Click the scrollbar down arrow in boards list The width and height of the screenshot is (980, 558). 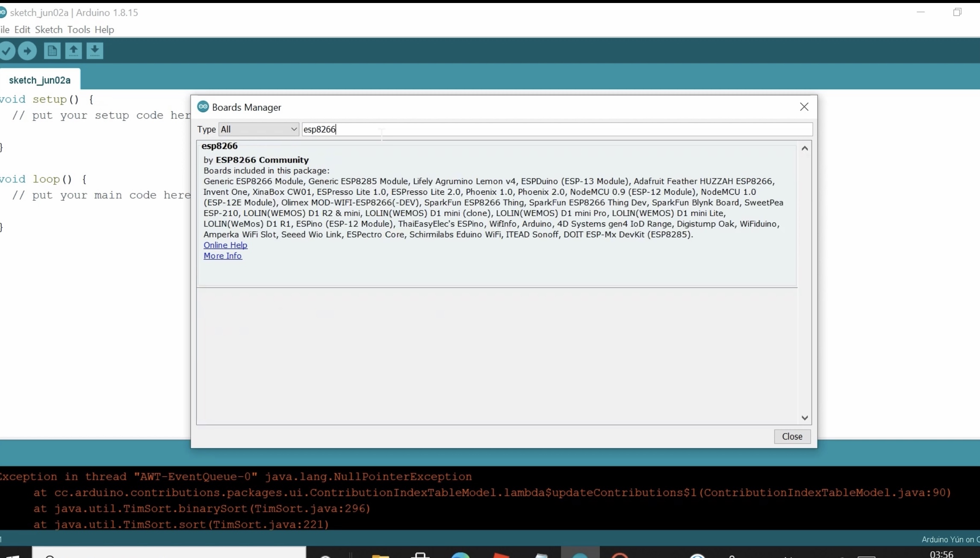[x=805, y=418]
